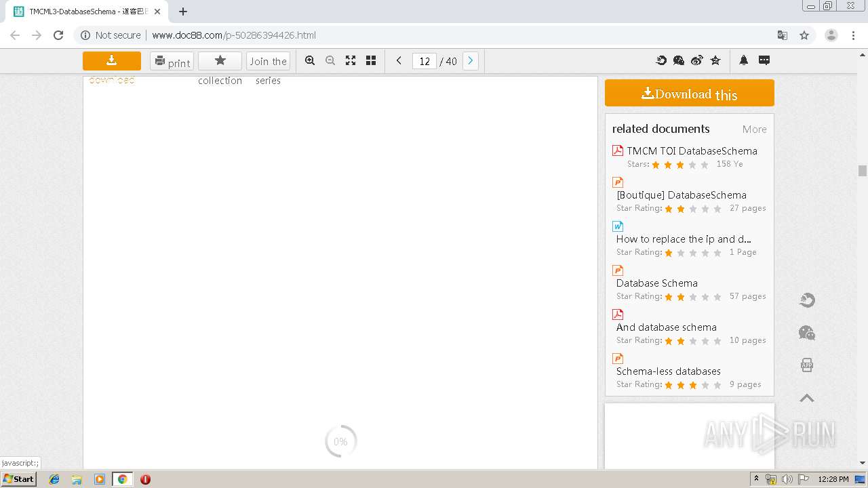
Task: Share to Weibo from toolbar
Action: pyautogui.click(x=697, y=60)
